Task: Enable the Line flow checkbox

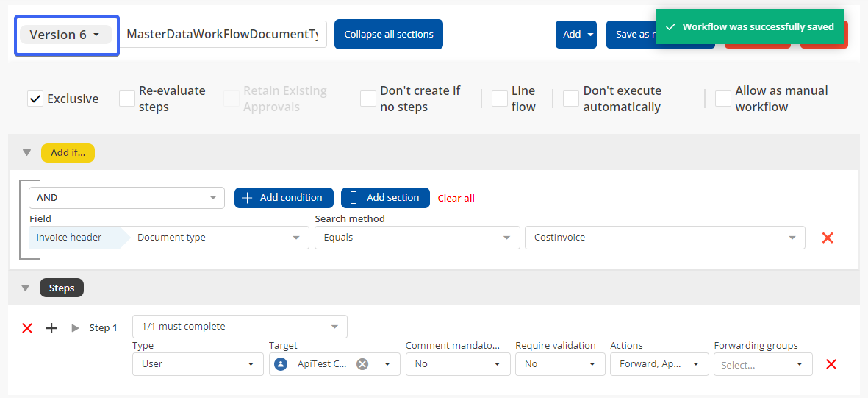Action: point(500,99)
